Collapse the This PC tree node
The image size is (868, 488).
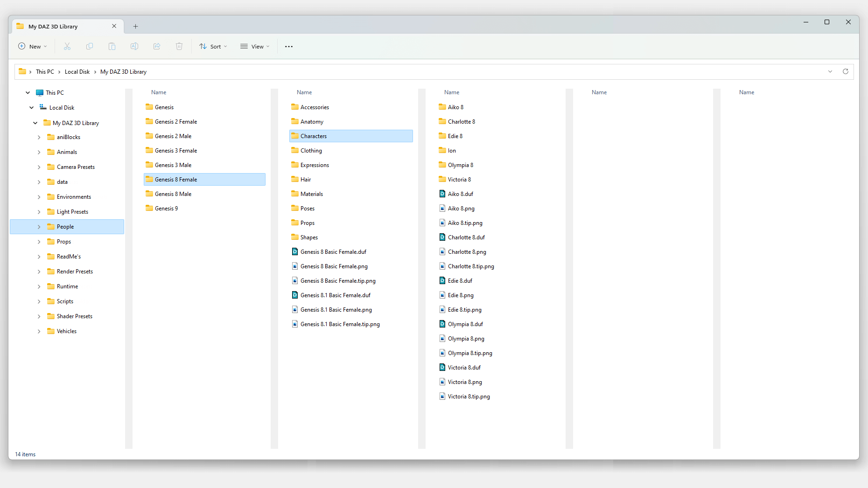pyautogui.click(x=28, y=93)
